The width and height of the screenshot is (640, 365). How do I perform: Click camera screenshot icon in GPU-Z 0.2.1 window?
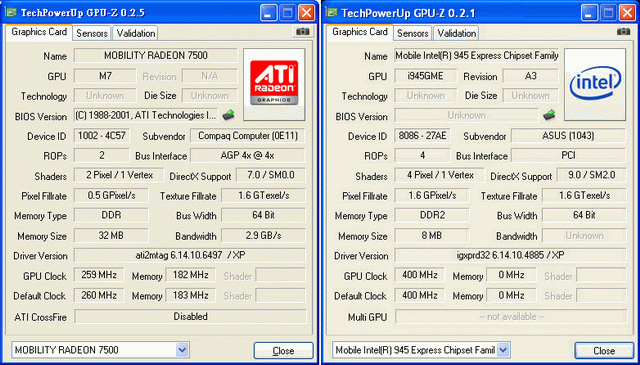[623, 31]
